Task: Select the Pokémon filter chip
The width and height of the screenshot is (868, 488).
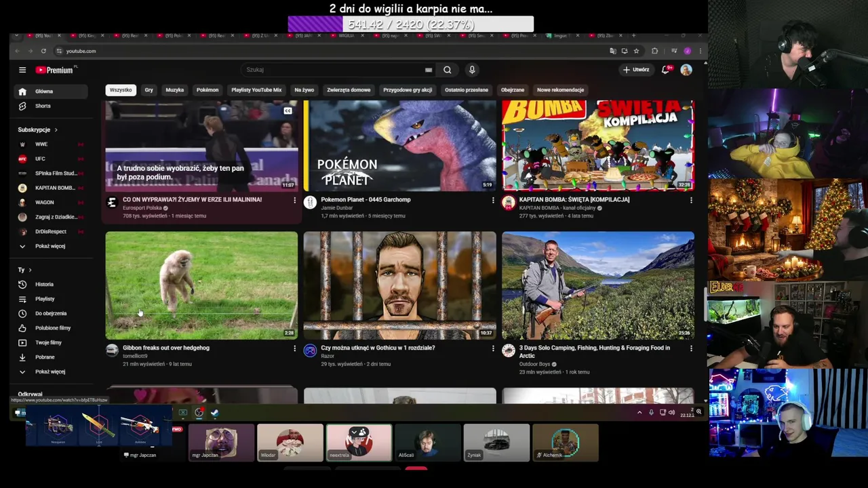Action: 208,89
